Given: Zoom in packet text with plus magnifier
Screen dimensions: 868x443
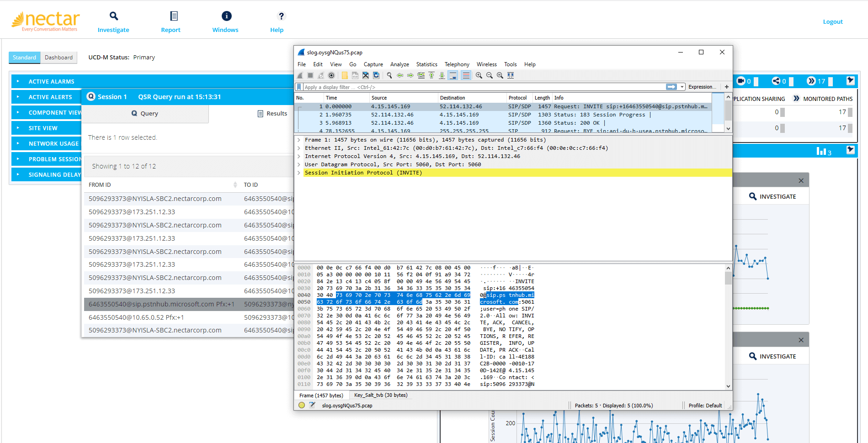Looking at the screenshot, I should click(479, 75).
